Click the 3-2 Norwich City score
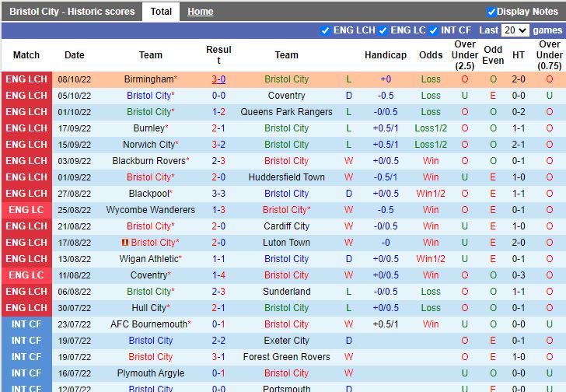Viewport: 566px width, 392px height. 218,145
